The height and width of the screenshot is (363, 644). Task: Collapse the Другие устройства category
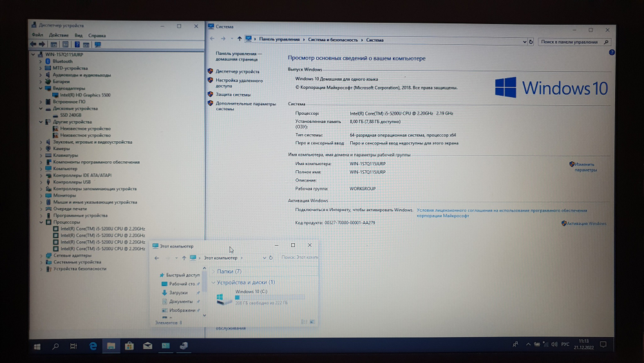(x=41, y=122)
